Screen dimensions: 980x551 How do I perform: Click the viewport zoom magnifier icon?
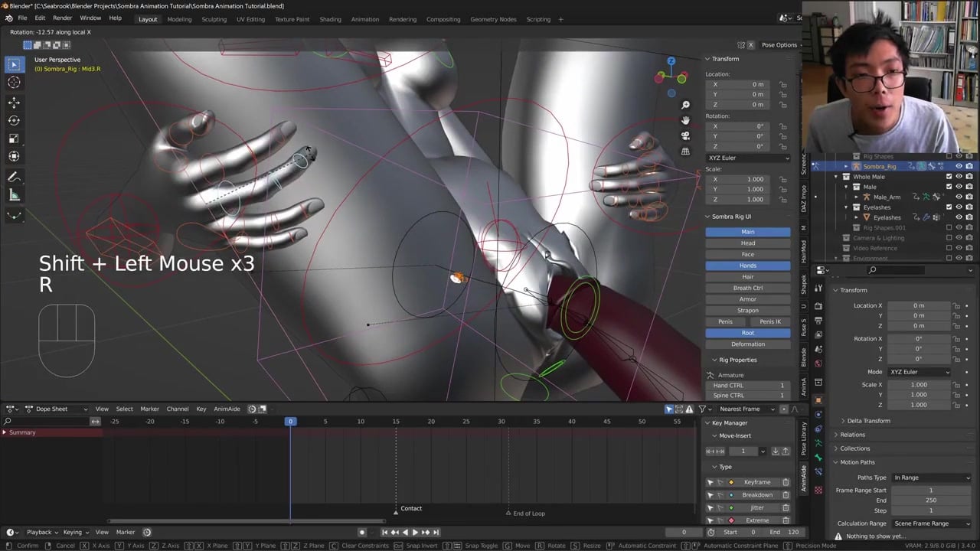[x=685, y=105]
